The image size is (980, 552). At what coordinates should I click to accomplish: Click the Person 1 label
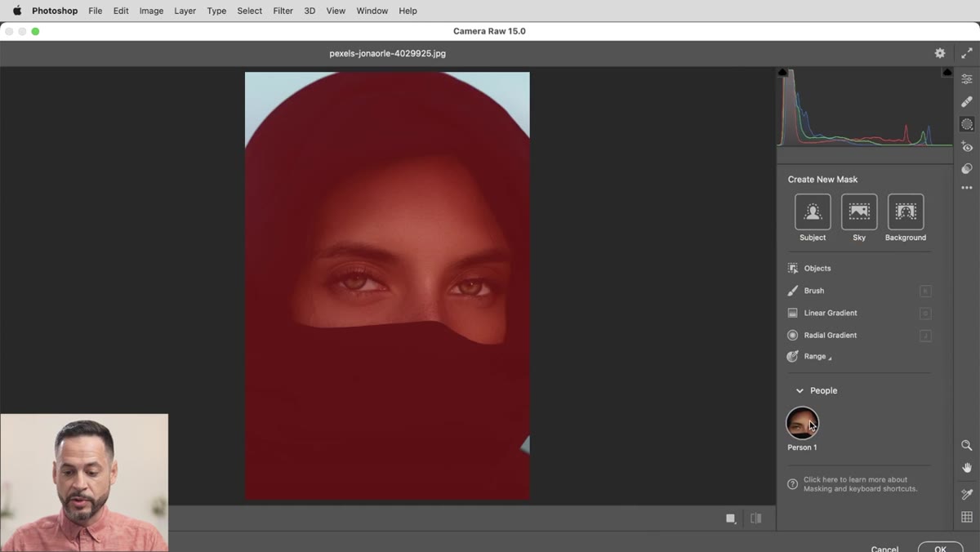[802, 447]
